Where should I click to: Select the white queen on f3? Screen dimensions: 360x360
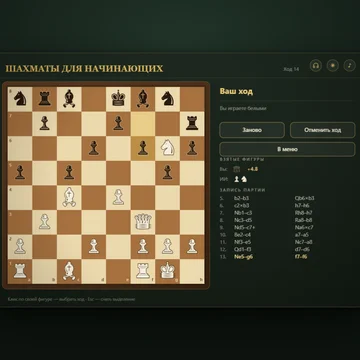143,222
